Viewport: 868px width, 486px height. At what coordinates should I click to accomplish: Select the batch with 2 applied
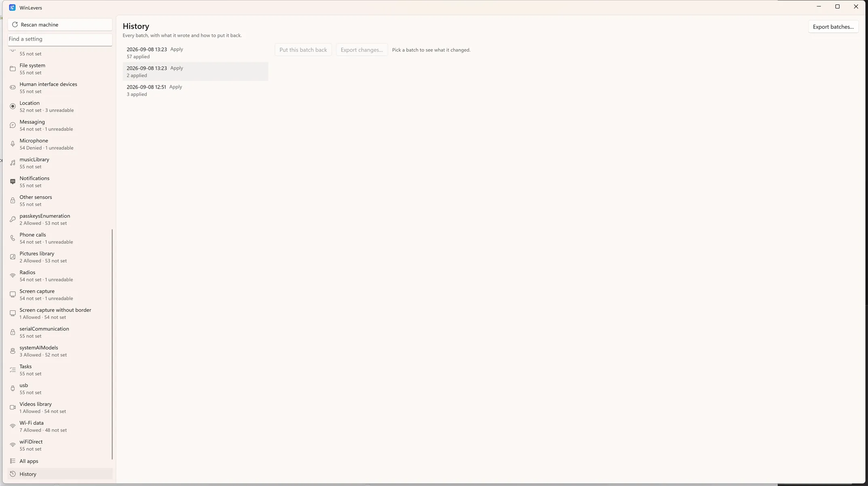(195, 72)
